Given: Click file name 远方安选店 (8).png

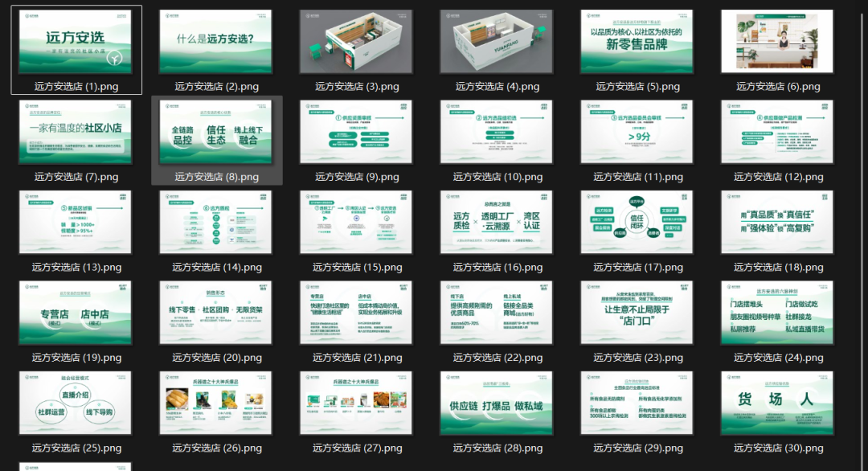Looking at the screenshot, I should coord(216,177).
